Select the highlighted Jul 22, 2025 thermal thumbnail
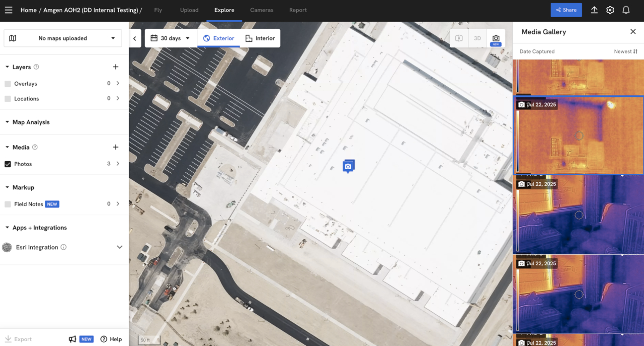 click(578, 136)
